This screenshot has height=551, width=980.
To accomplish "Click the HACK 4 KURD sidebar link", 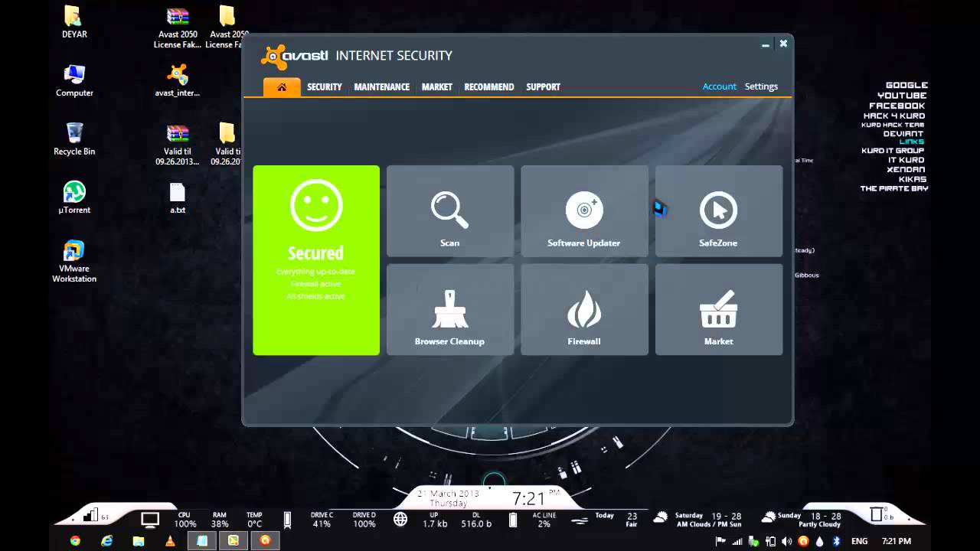I will 894,116.
